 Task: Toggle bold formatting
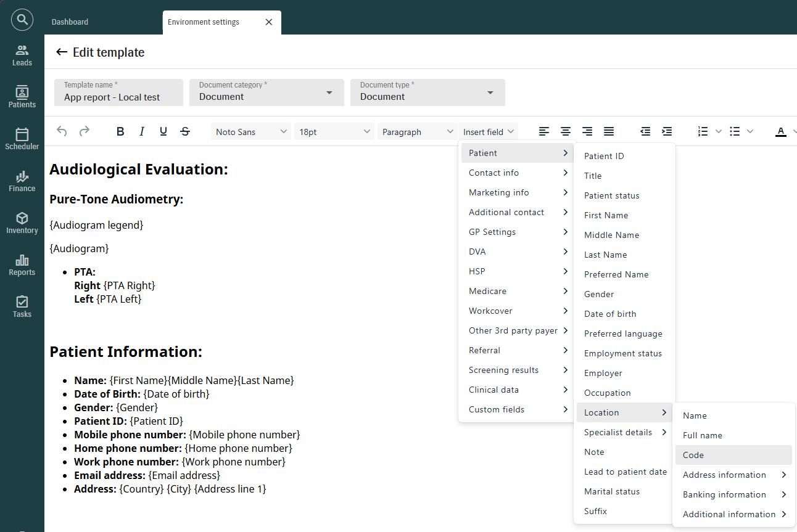tap(120, 131)
